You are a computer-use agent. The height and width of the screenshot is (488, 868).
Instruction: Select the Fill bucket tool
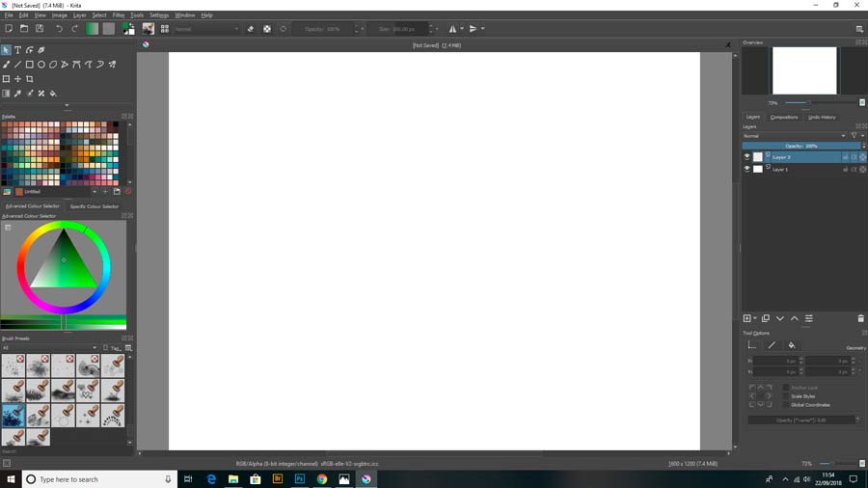[x=53, y=94]
